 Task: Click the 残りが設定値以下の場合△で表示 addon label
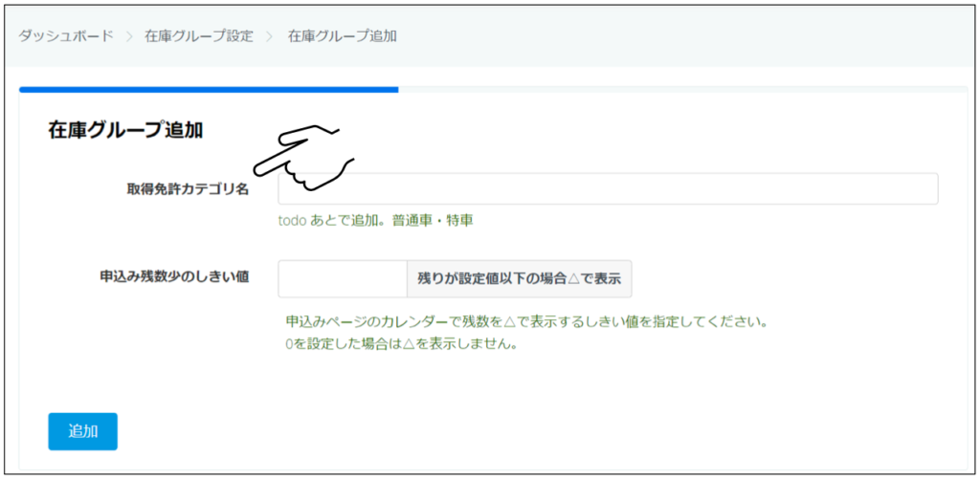point(519,279)
